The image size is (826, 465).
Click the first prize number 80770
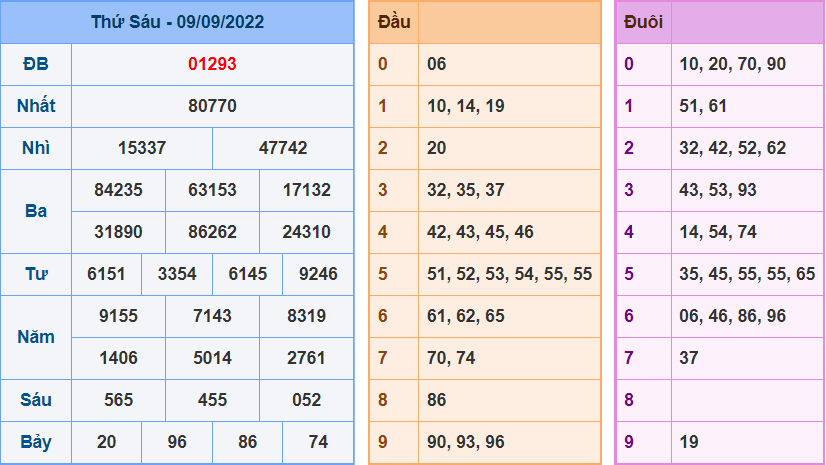coord(212,106)
